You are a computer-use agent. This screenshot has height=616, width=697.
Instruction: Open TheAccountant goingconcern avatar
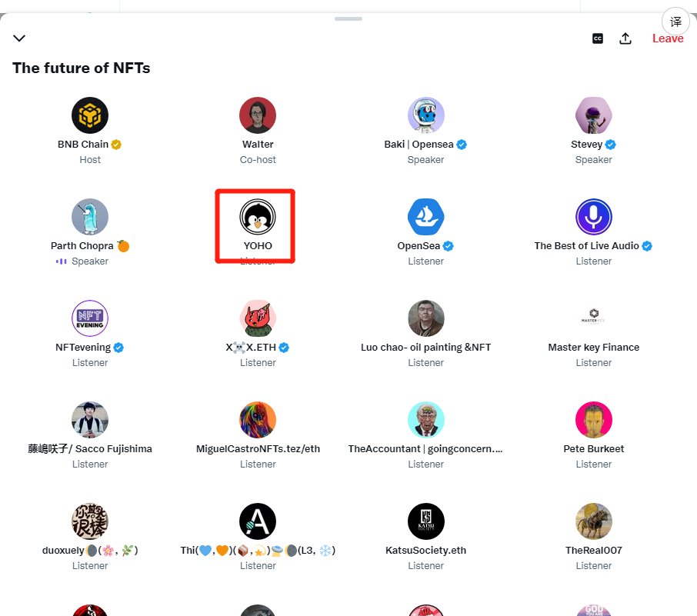(x=426, y=420)
